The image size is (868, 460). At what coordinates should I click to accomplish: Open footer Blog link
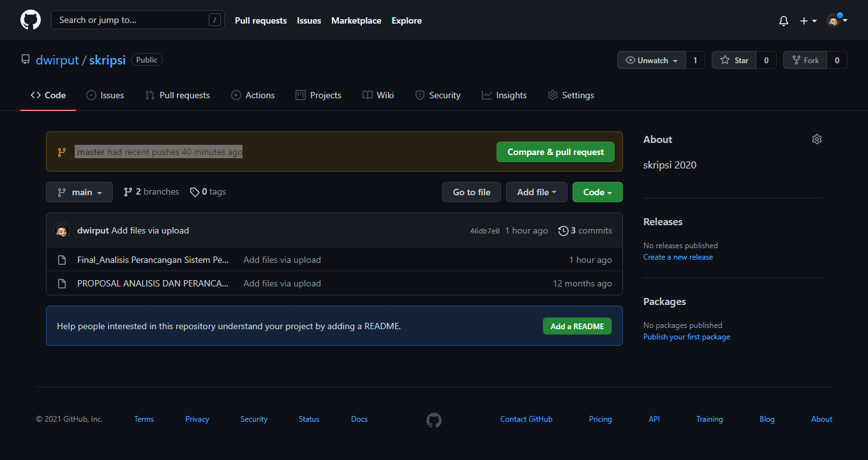coord(767,419)
